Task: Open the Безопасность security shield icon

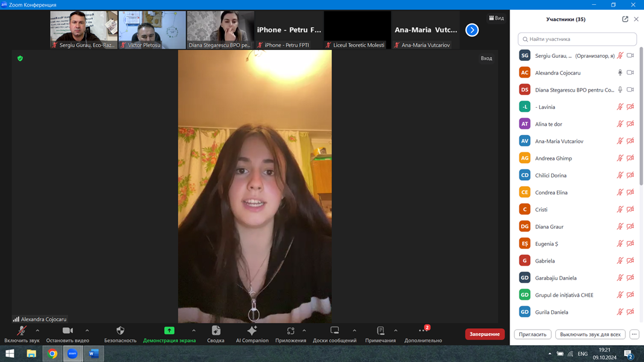Action: pos(120,331)
